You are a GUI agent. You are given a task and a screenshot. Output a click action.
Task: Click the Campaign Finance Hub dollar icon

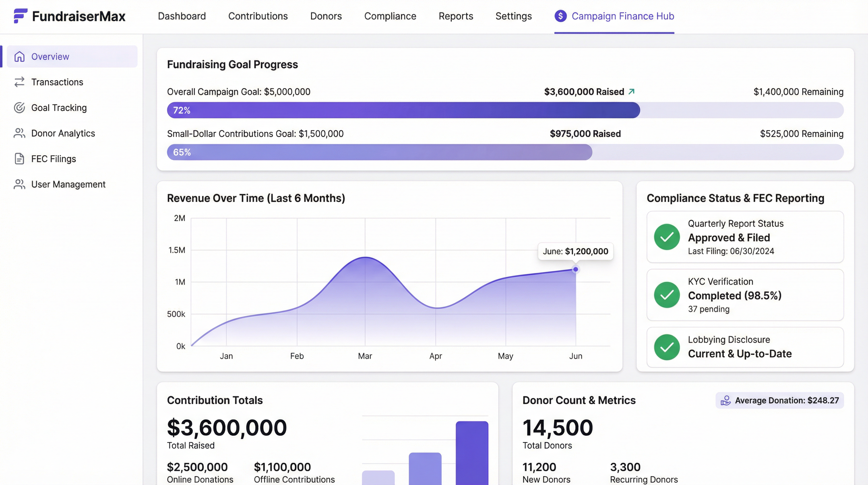(560, 16)
